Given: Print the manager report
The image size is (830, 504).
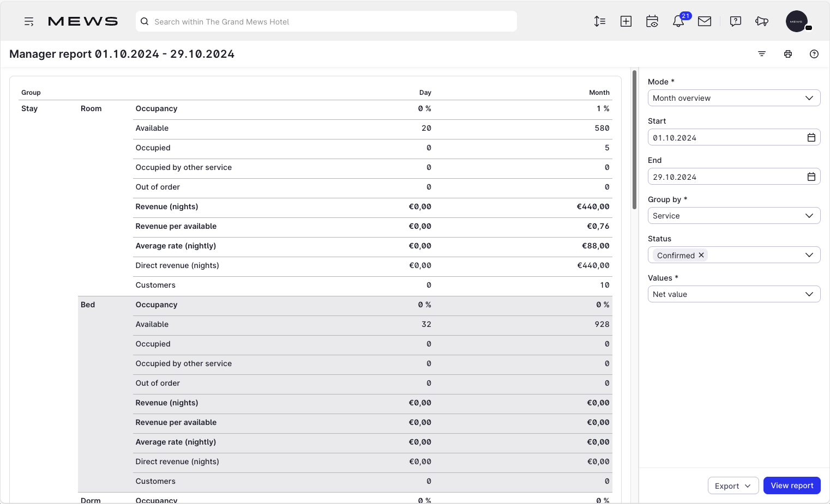Looking at the screenshot, I should [x=788, y=54].
